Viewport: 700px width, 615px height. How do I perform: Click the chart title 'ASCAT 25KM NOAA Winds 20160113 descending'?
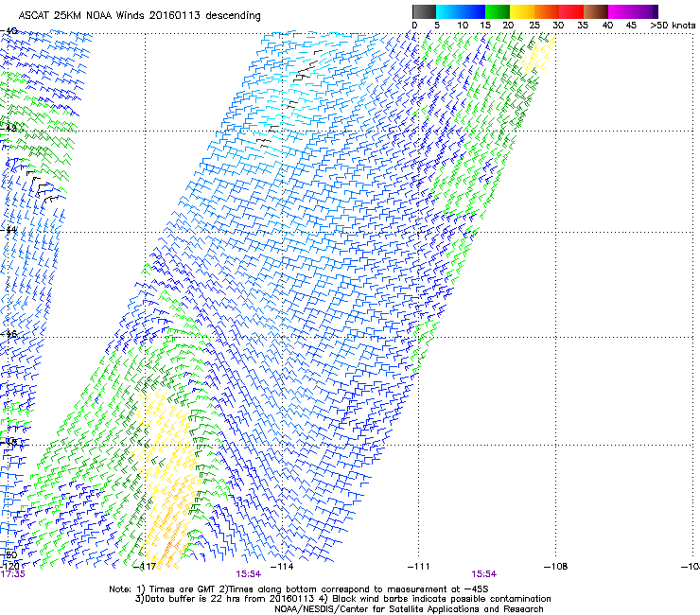(139, 16)
